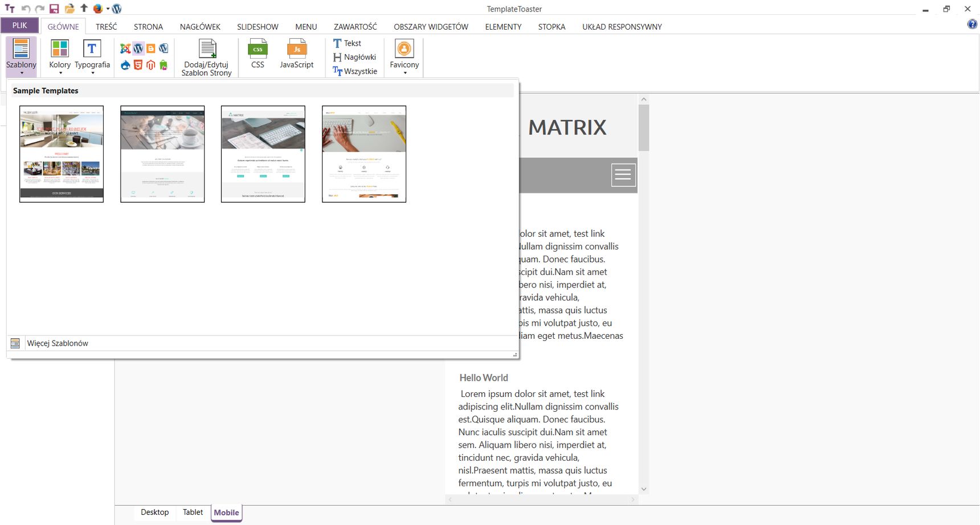
Task: Switch to the OBSZARY WIDGETÓW tab
Action: click(x=431, y=27)
